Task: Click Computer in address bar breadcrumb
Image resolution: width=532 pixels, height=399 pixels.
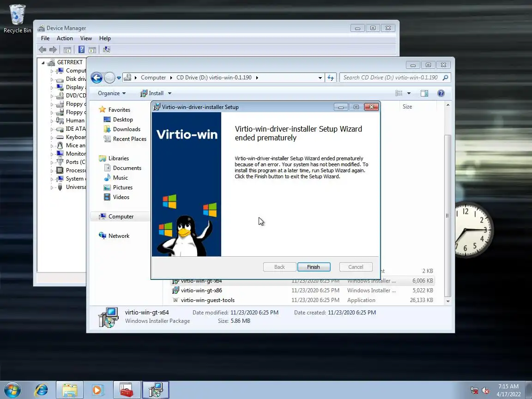Action: [153, 78]
